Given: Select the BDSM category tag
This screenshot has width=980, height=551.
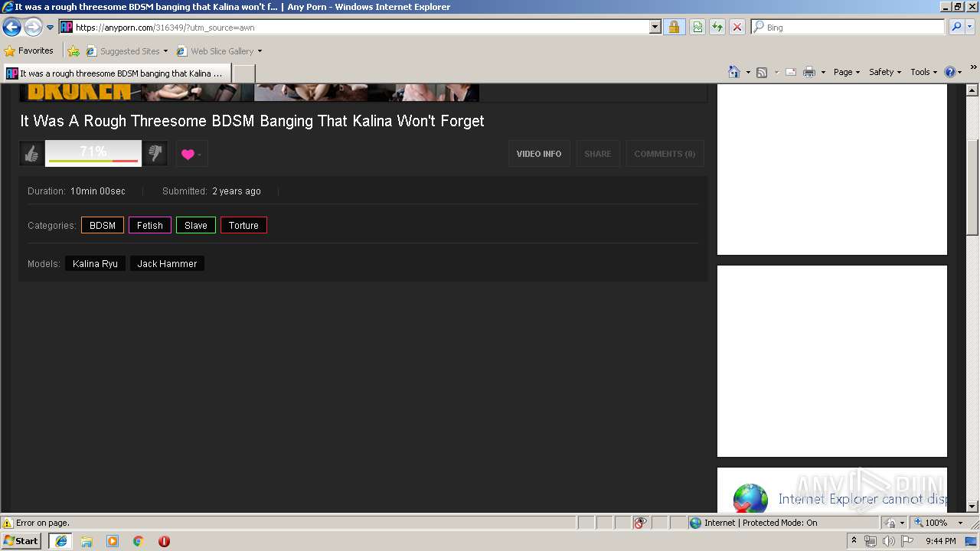Looking at the screenshot, I should click(x=103, y=226).
